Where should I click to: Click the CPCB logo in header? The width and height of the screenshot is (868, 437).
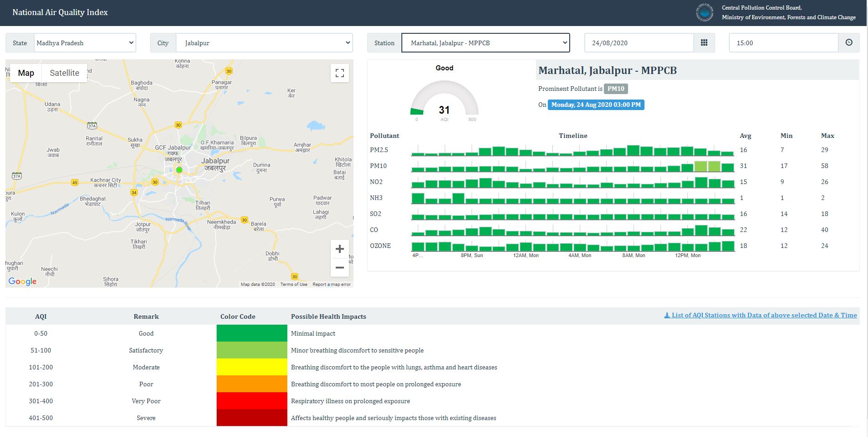[x=704, y=12]
